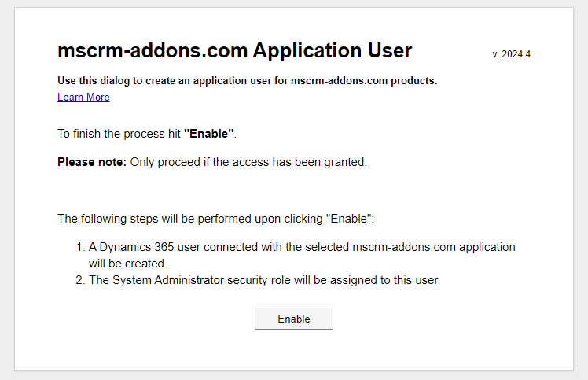This screenshot has height=380, width=588.
Task: Click the quoted "Enable" in following-steps line
Action: [348, 219]
